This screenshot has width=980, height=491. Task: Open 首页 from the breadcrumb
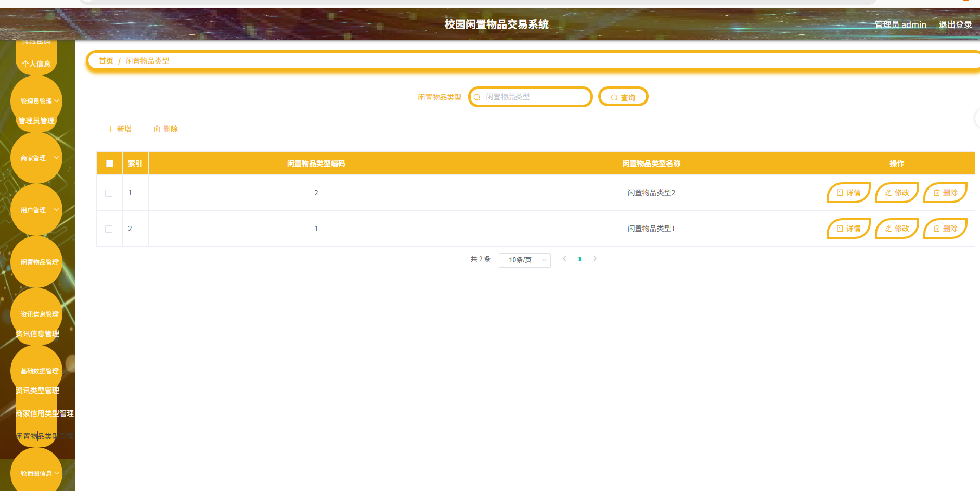click(106, 60)
